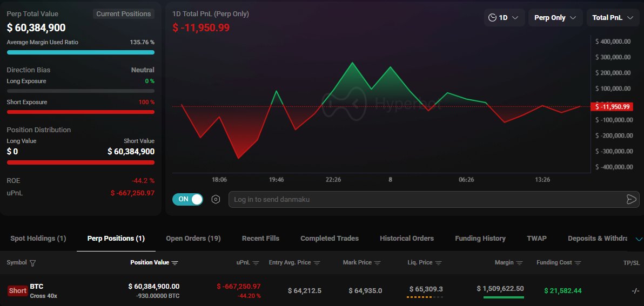Open the Perp Only dropdown

coord(555,18)
